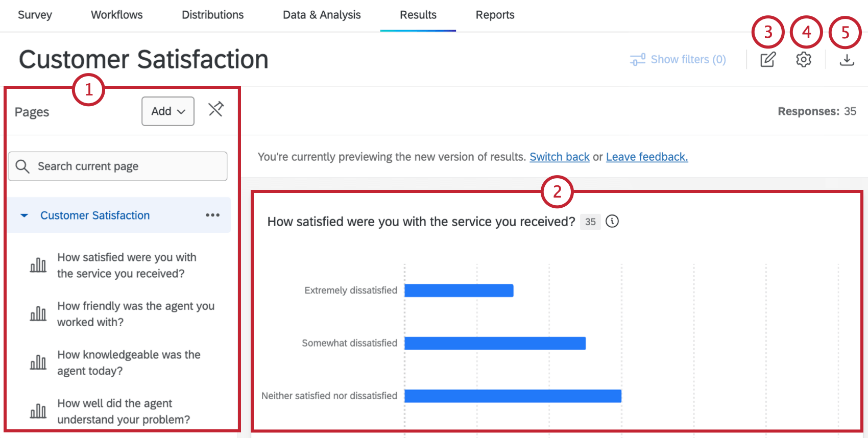This screenshot has height=438, width=868.
Task: Click the info icon beside the question title
Action: click(612, 221)
